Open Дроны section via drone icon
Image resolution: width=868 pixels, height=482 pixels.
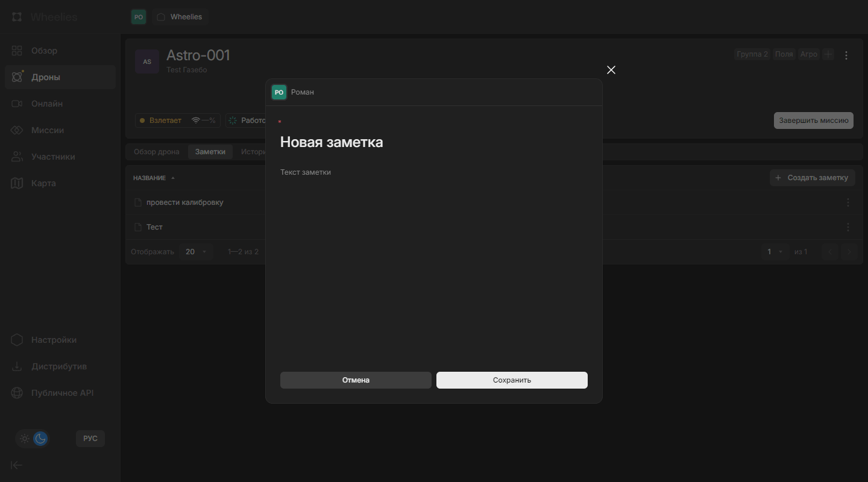[x=17, y=77]
